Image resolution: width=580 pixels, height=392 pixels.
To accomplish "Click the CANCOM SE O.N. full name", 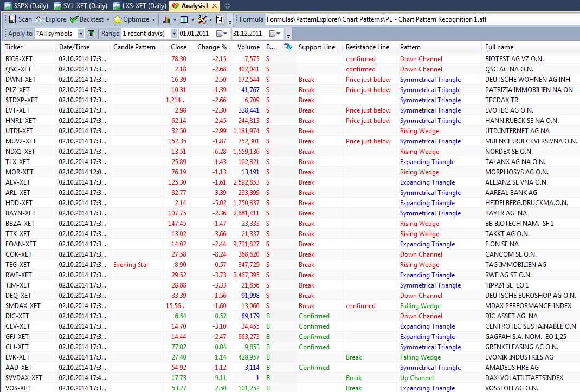I will click(511, 254).
